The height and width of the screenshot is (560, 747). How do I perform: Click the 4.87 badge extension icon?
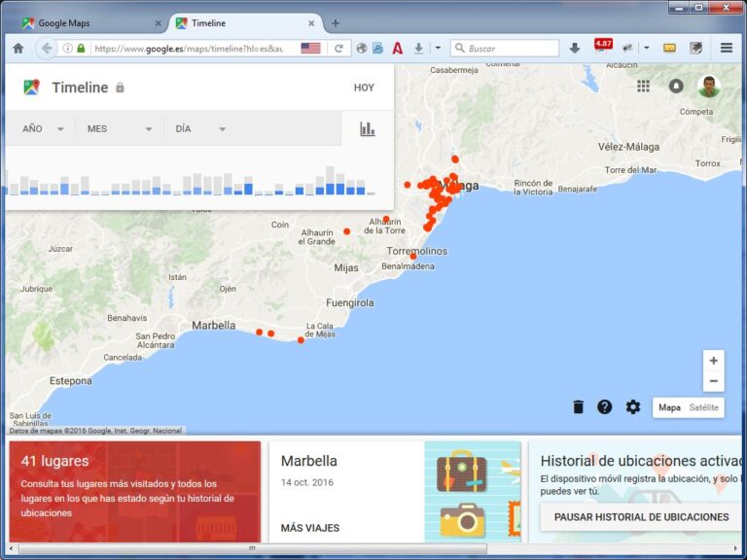click(603, 47)
